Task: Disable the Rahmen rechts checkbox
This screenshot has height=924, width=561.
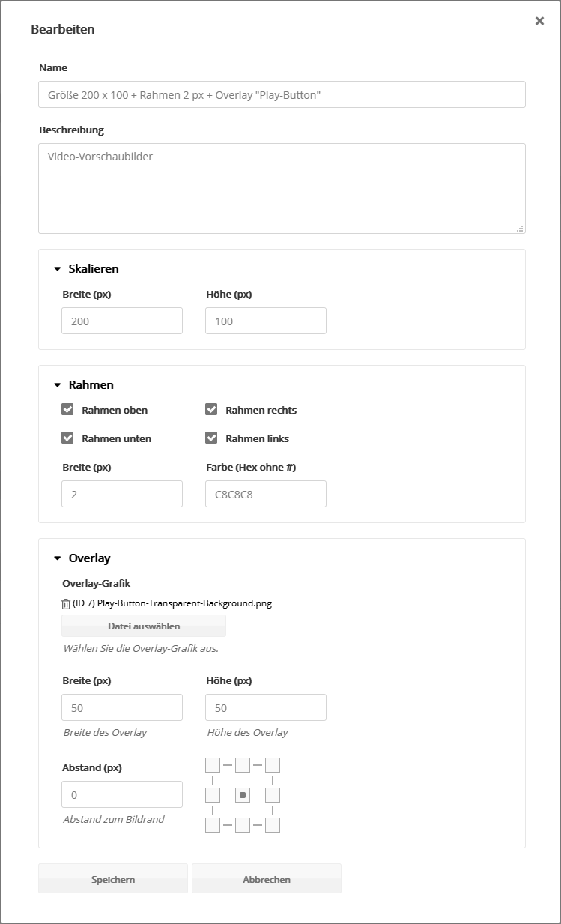Action: pyautogui.click(x=211, y=410)
